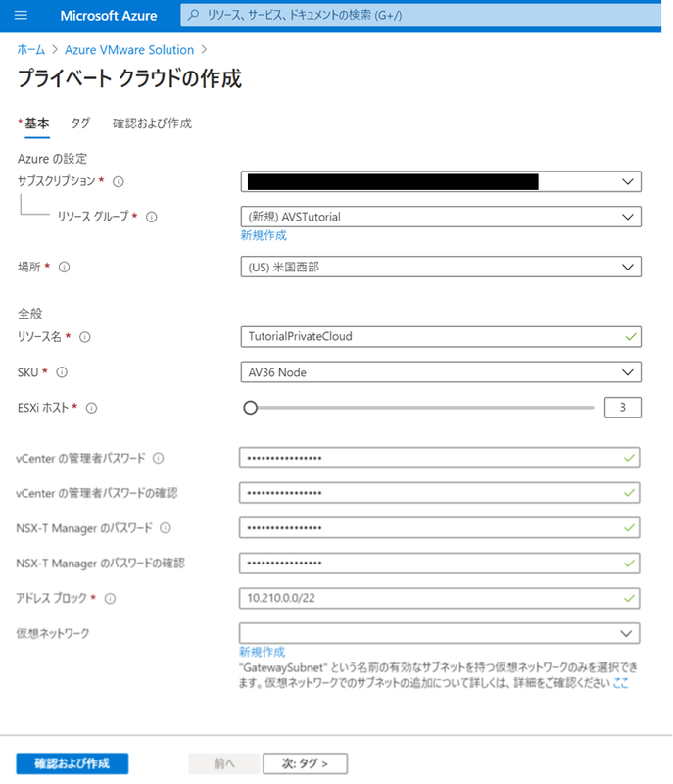
Task: Open the リソース グループ dropdown (AVSTutorial)
Action: click(x=441, y=217)
